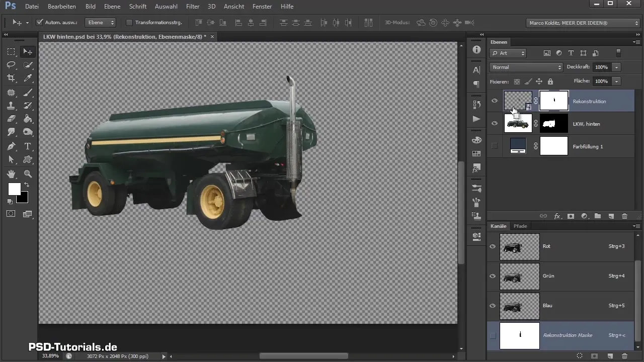Select the Kanäle tab

coord(499,226)
